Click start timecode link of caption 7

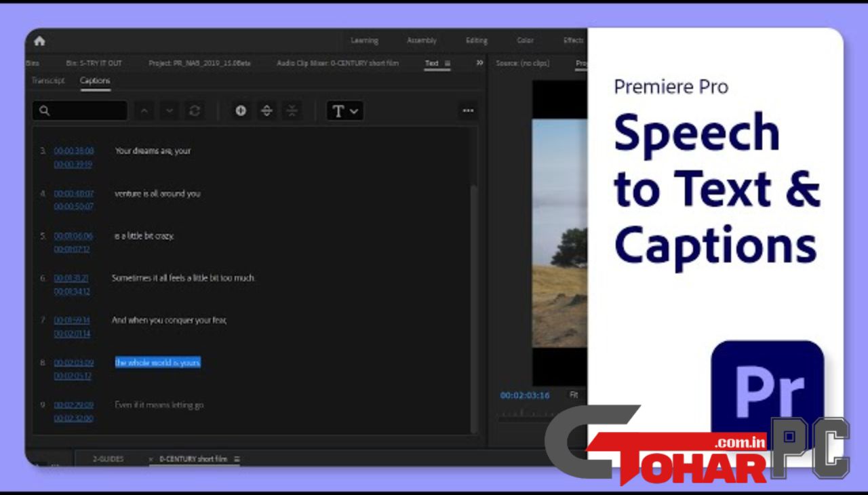click(72, 320)
